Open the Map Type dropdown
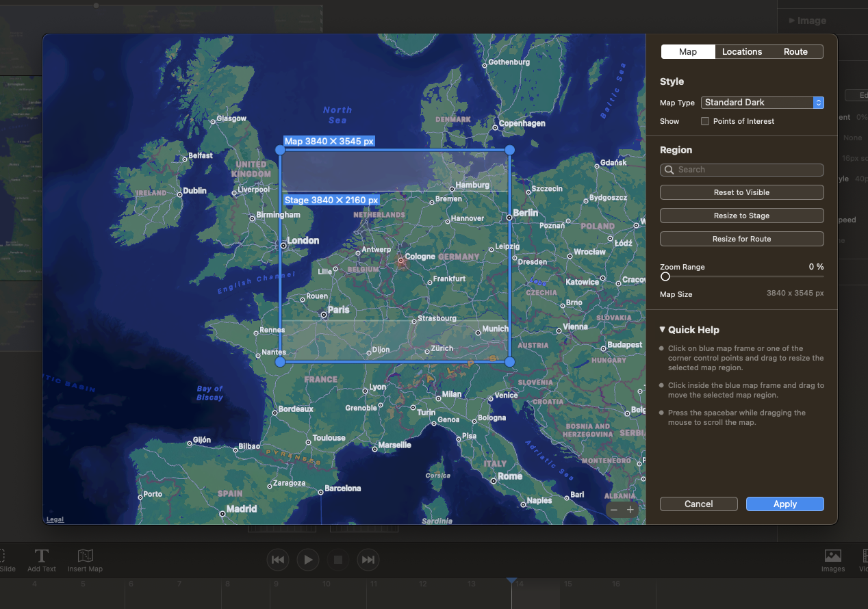 point(762,102)
